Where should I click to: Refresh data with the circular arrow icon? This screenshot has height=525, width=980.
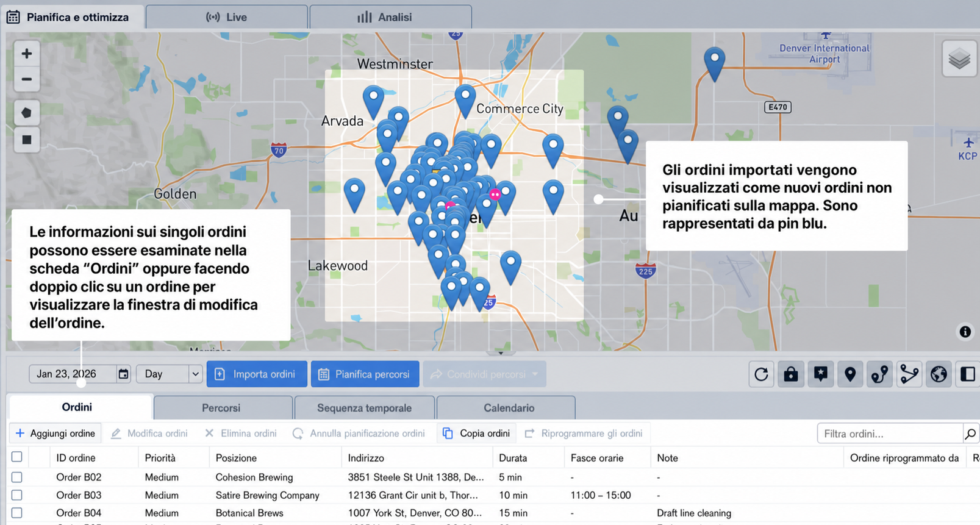(x=761, y=374)
